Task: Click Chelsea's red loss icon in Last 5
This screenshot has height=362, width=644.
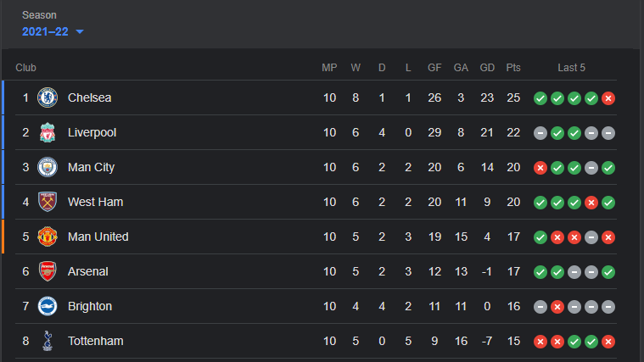Action: click(x=608, y=98)
